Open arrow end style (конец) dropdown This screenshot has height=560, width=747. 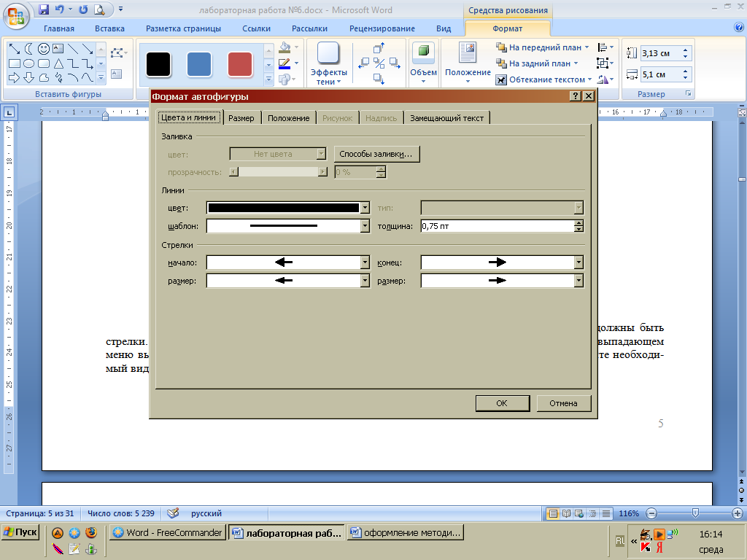tap(578, 262)
